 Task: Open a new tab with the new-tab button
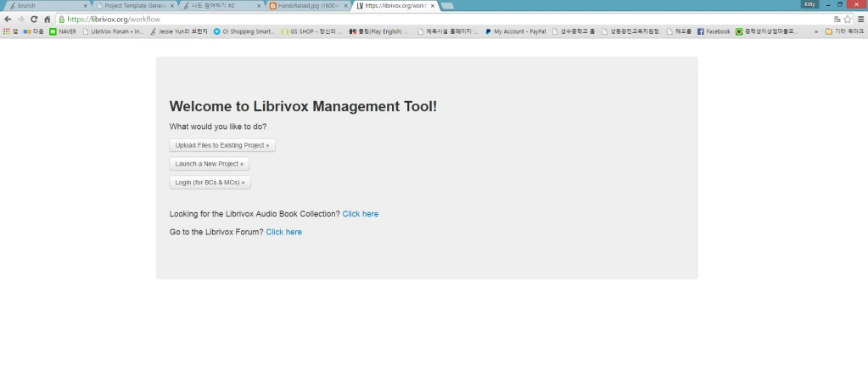point(447,6)
